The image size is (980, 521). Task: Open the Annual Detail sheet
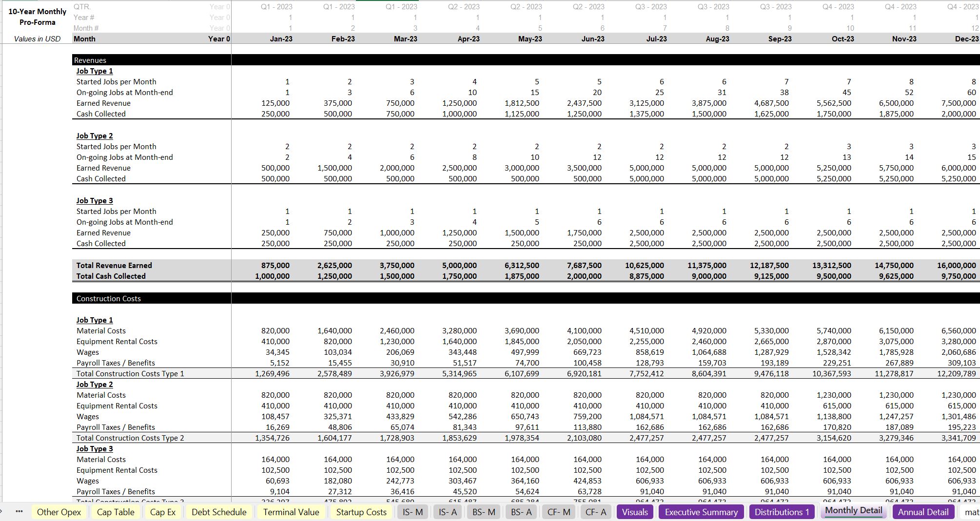[x=923, y=512]
